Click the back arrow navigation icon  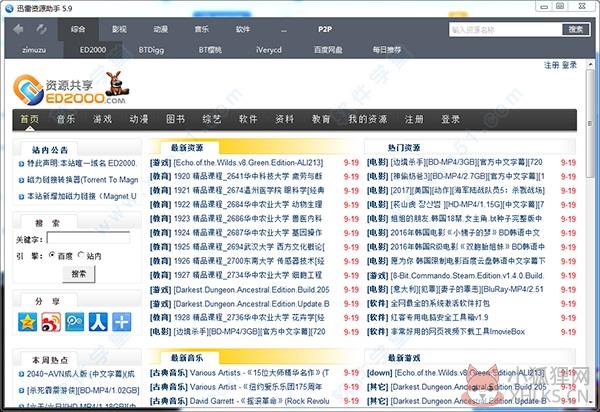(x=18, y=29)
